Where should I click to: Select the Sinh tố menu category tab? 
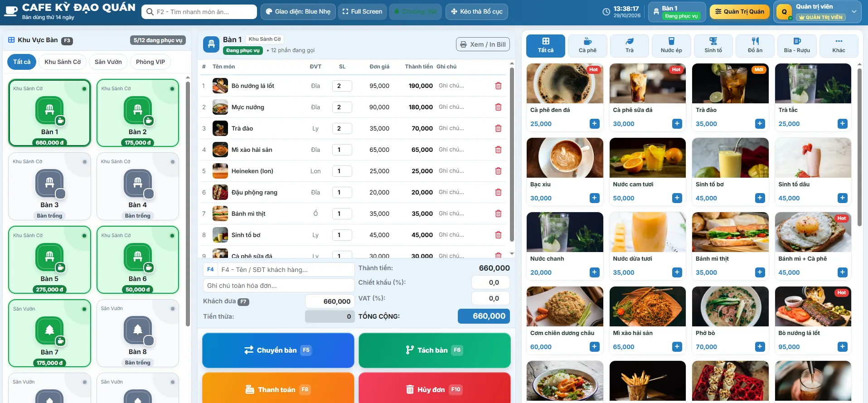713,46
